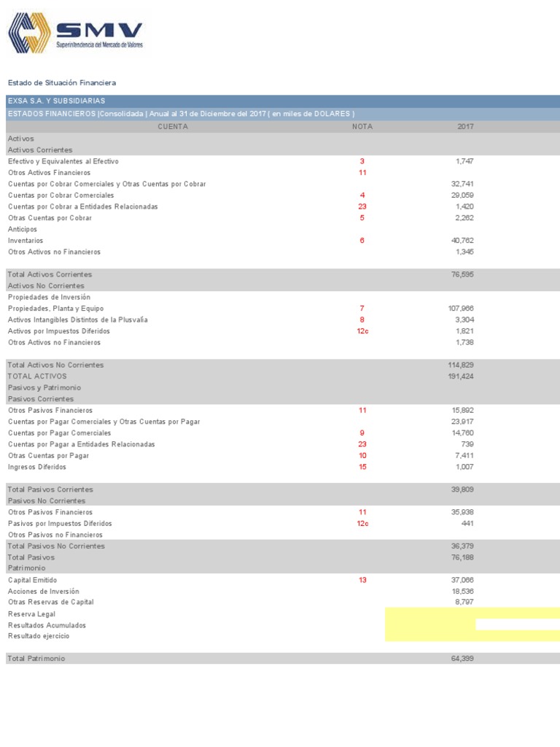
Task: Select the TOTAL ACTIVOS value 191,424
Action: (x=462, y=376)
